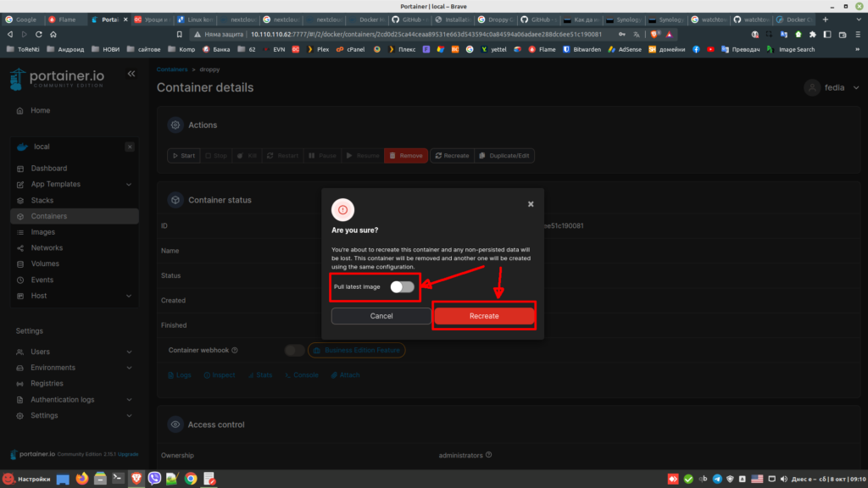Click the Upgrade link in sidebar footer
This screenshot has height=488, width=868.
pos(128,454)
